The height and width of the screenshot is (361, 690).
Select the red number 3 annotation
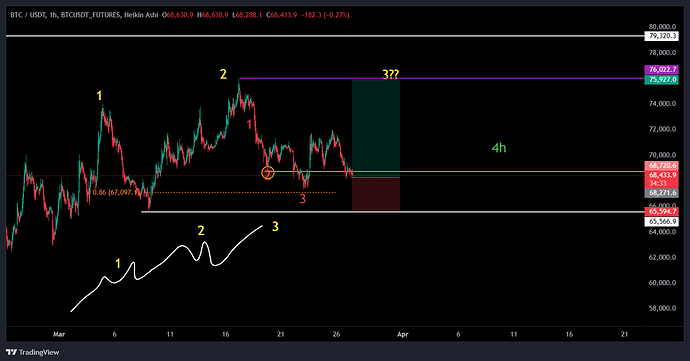(x=302, y=199)
